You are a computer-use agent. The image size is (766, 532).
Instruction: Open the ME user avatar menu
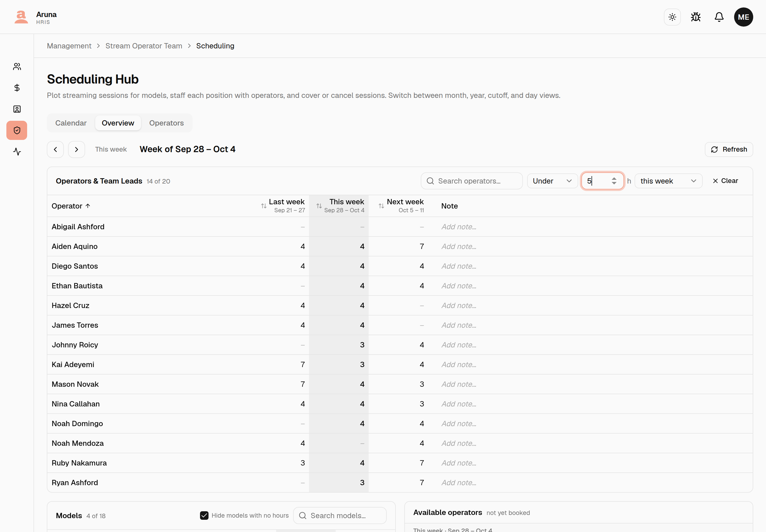point(743,17)
